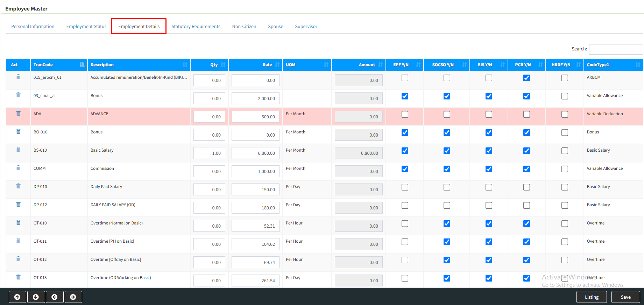Go to next record with right arrow

pos(73,297)
